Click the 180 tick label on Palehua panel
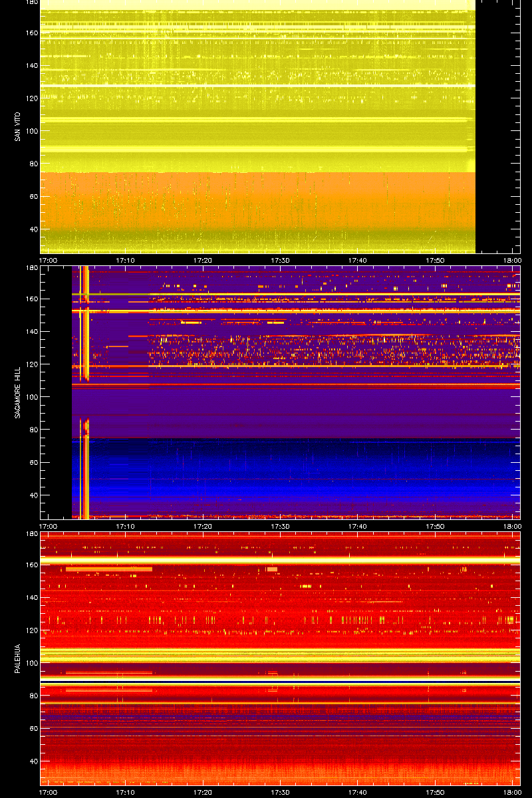The height and width of the screenshot is (798, 532). (32, 534)
